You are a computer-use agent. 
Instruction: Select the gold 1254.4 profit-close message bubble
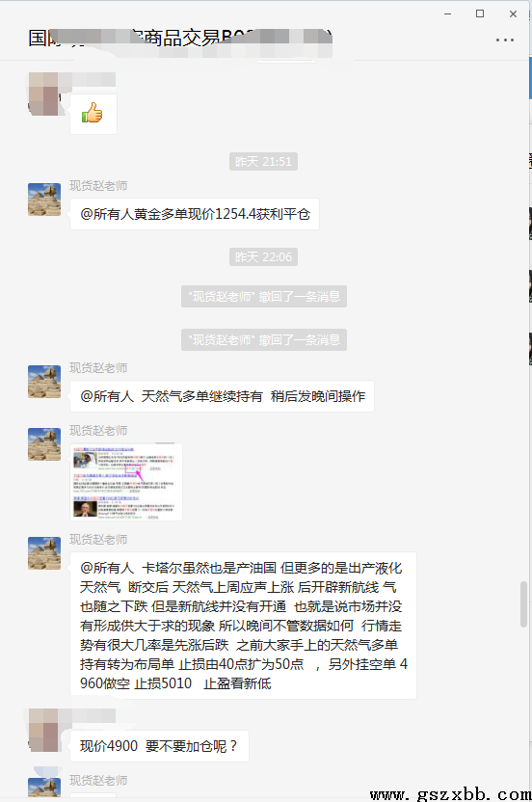click(195, 214)
